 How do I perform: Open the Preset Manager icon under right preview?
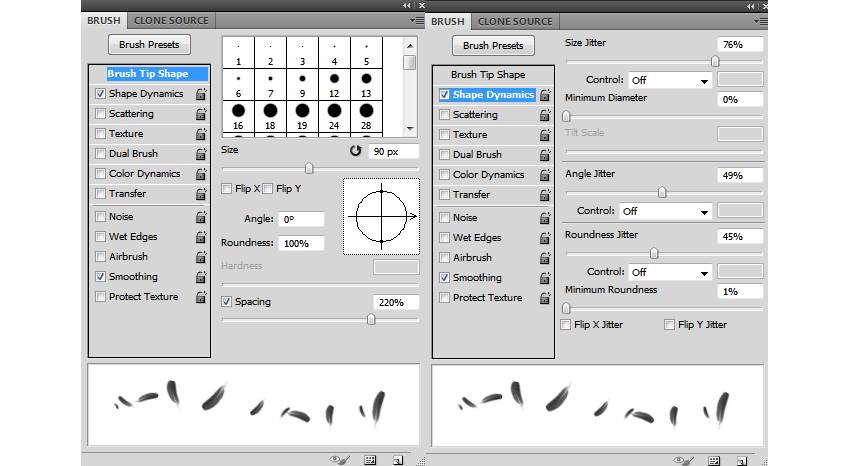(714, 459)
